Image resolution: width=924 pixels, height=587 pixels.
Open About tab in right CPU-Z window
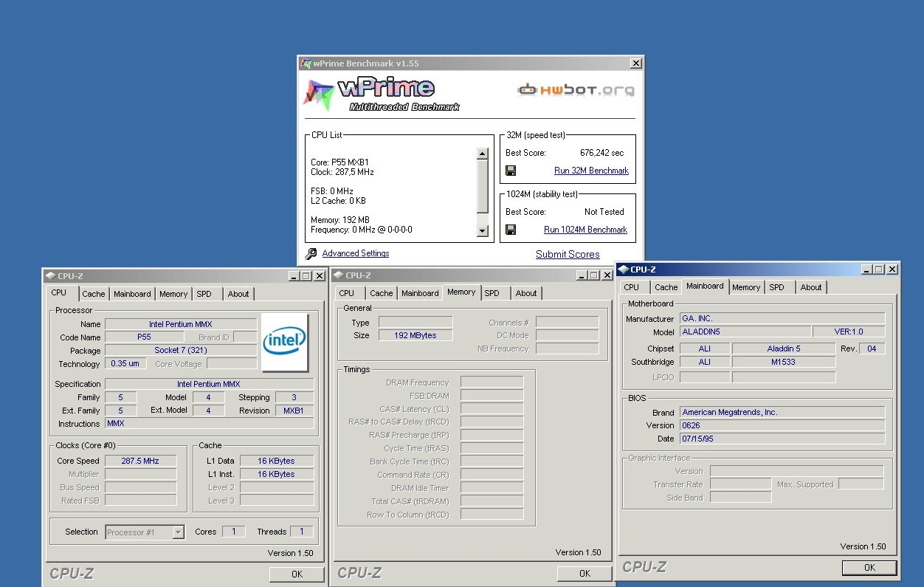click(x=811, y=287)
